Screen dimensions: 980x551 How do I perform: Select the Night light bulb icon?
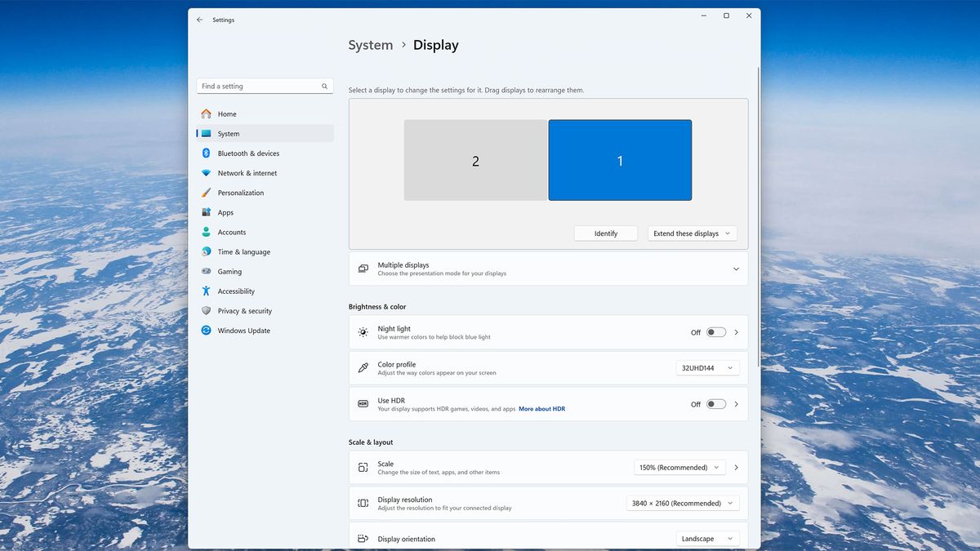tap(363, 332)
